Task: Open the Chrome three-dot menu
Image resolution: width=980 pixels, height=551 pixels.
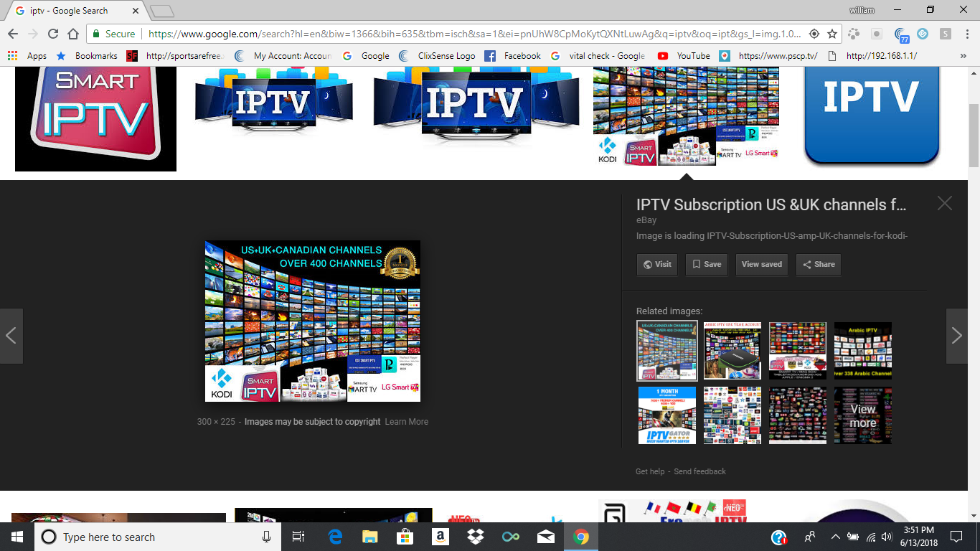Action: point(968,34)
